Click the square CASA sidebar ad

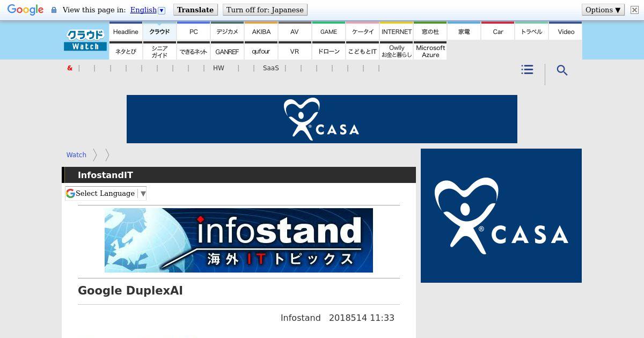501,216
